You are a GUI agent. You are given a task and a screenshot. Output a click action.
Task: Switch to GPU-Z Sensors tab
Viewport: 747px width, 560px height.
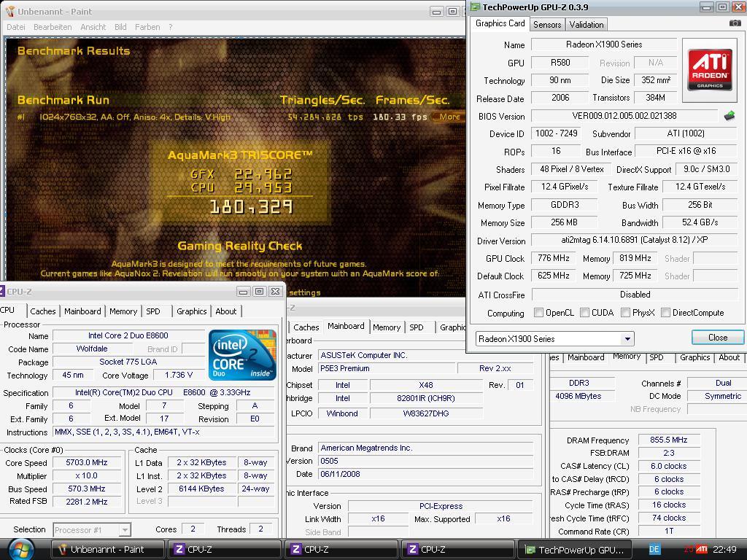pyautogui.click(x=547, y=24)
